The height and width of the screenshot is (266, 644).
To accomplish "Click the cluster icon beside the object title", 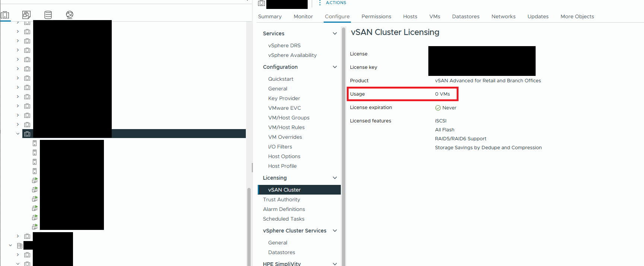I will click(x=261, y=3).
